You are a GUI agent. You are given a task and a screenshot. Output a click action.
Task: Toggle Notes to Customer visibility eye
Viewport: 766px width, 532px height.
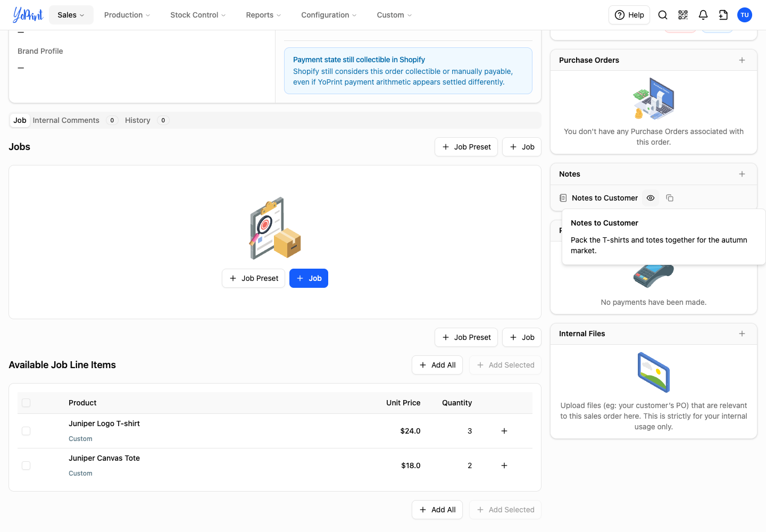coord(651,198)
